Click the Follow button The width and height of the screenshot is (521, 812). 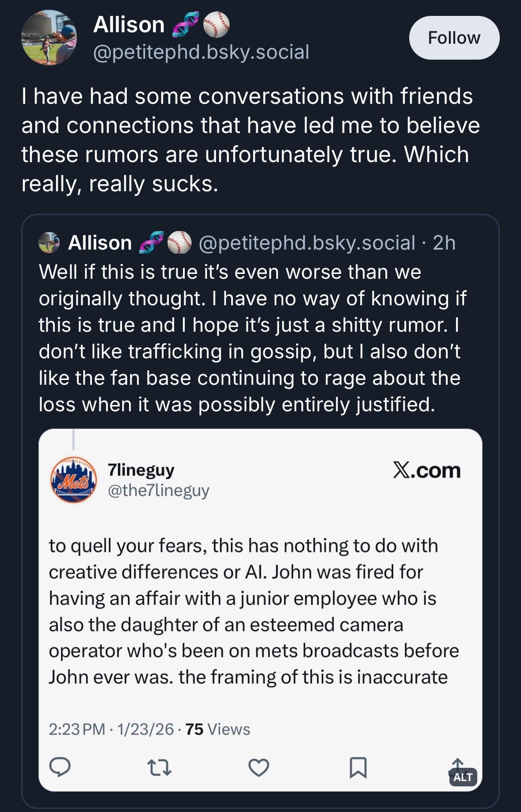click(454, 38)
